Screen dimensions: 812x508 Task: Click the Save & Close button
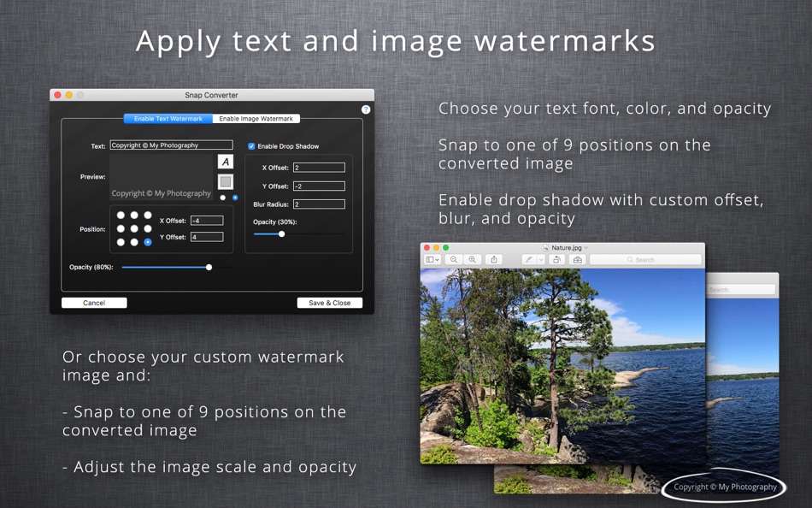pos(329,303)
